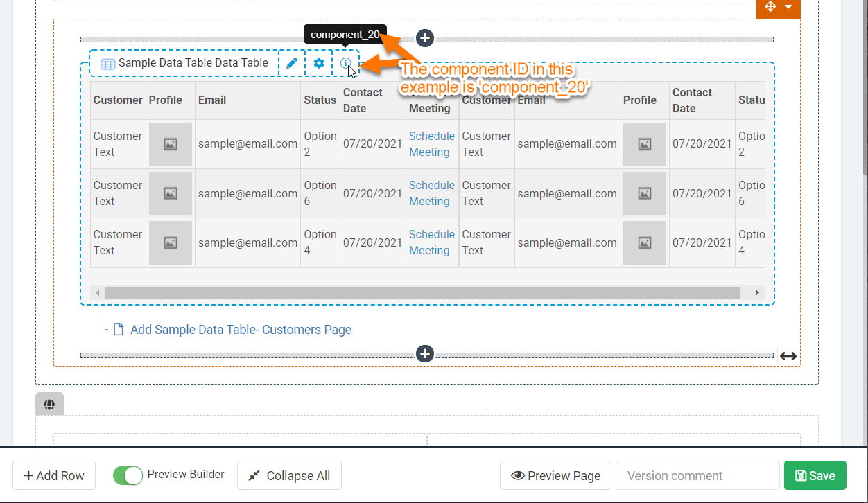The width and height of the screenshot is (868, 503).
Task: Click the page's vertical scrollbar
Action: [864, 87]
